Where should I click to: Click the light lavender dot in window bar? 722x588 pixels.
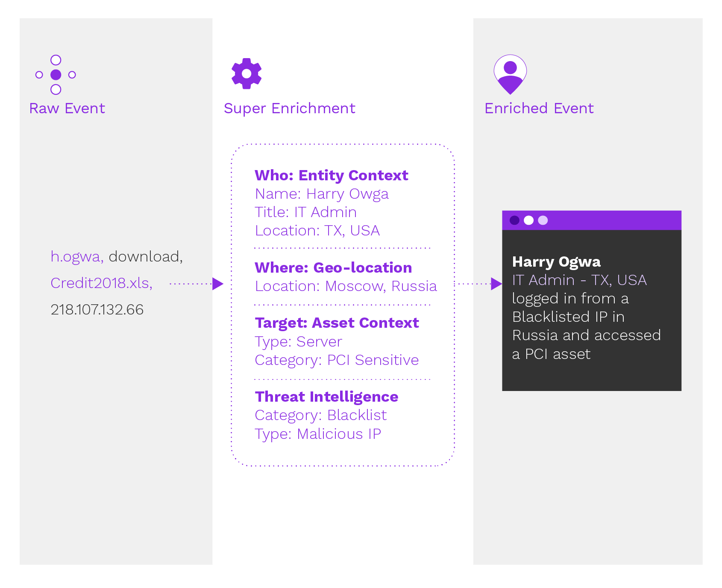543,220
